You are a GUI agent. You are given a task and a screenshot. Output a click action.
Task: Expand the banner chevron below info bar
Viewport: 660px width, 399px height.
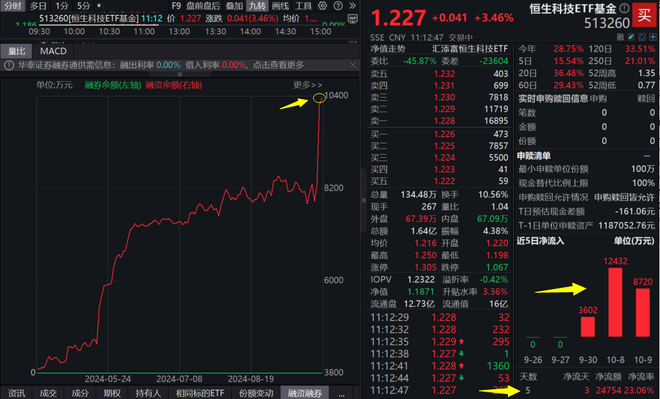180,74
